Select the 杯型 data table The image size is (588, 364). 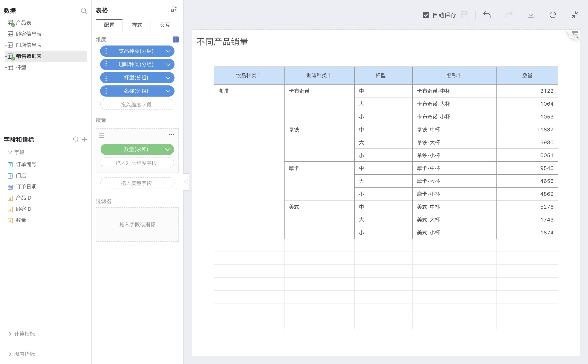coord(21,67)
